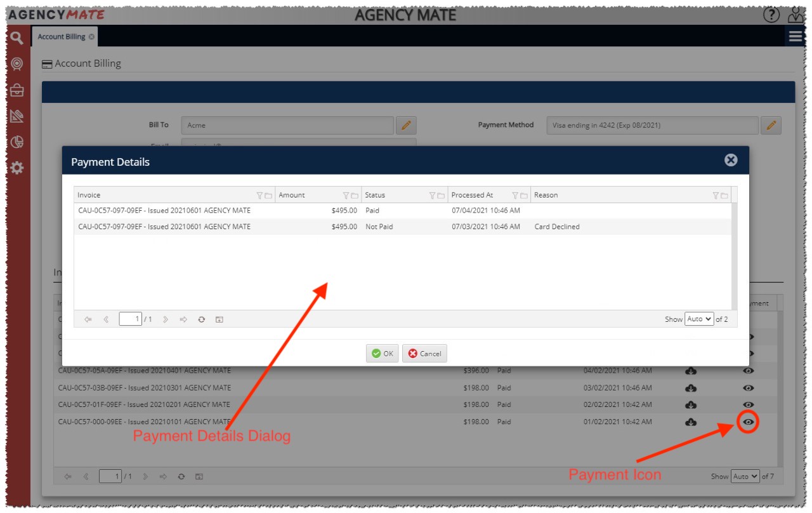Refresh the background invoices grid

[181, 476]
